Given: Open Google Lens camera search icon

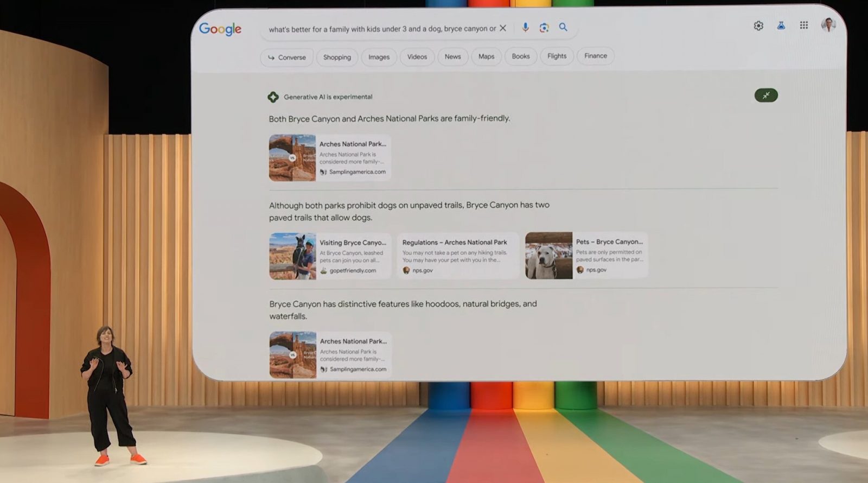Looking at the screenshot, I should coord(544,28).
